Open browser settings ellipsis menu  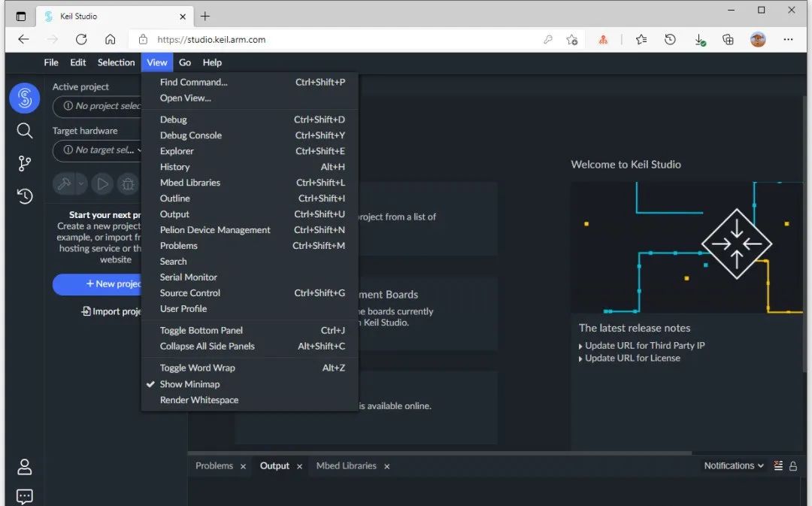coord(788,39)
